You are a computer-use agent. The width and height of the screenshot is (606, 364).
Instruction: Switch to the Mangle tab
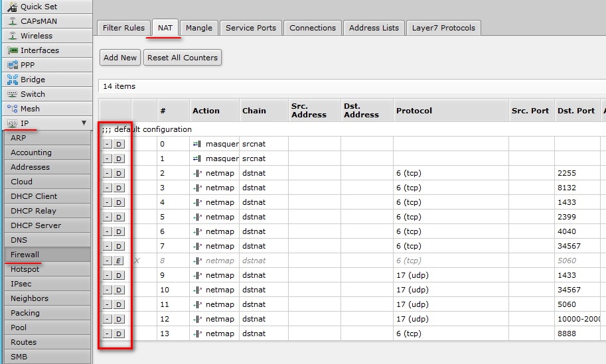(199, 28)
